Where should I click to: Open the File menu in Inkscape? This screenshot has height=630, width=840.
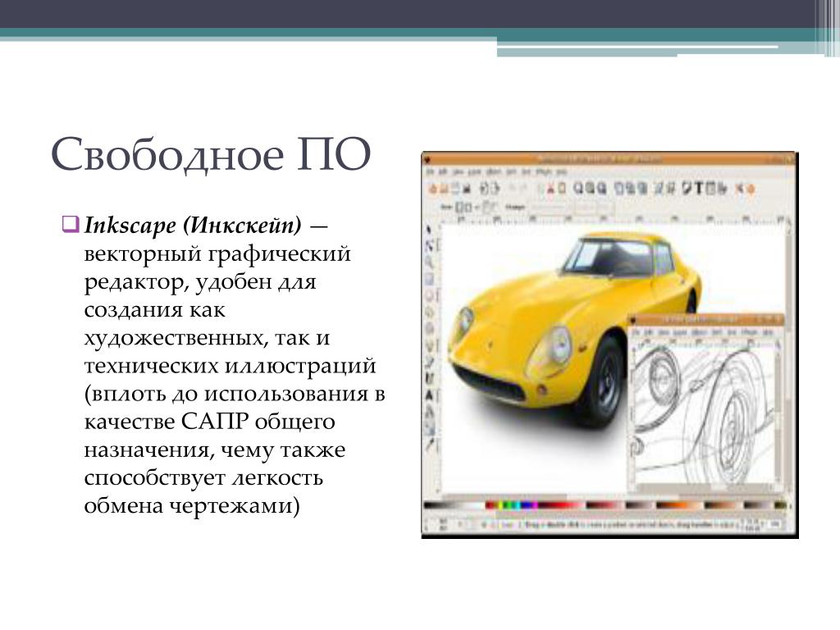430,172
